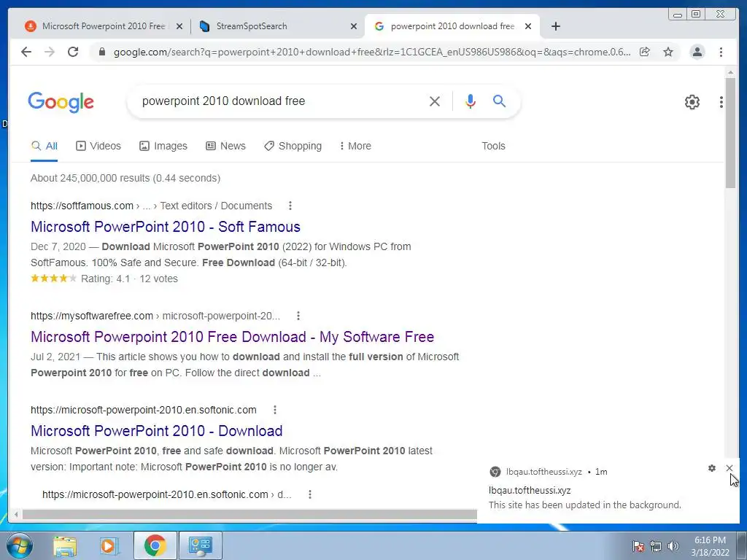The width and height of the screenshot is (747, 560).
Task: Close the StreamSpotSearch tab
Action: pyautogui.click(x=354, y=27)
